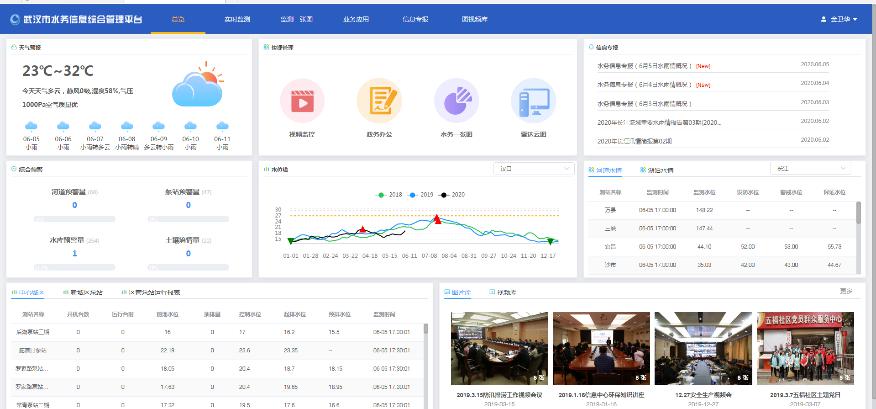Open the 政务办公 document icon
This screenshot has height=409, width=876.
[x=379, y=100]
